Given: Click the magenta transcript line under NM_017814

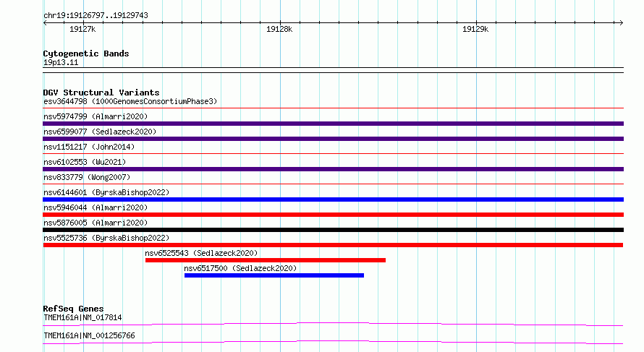Looking at the screenshot, I should coord(333,324).
